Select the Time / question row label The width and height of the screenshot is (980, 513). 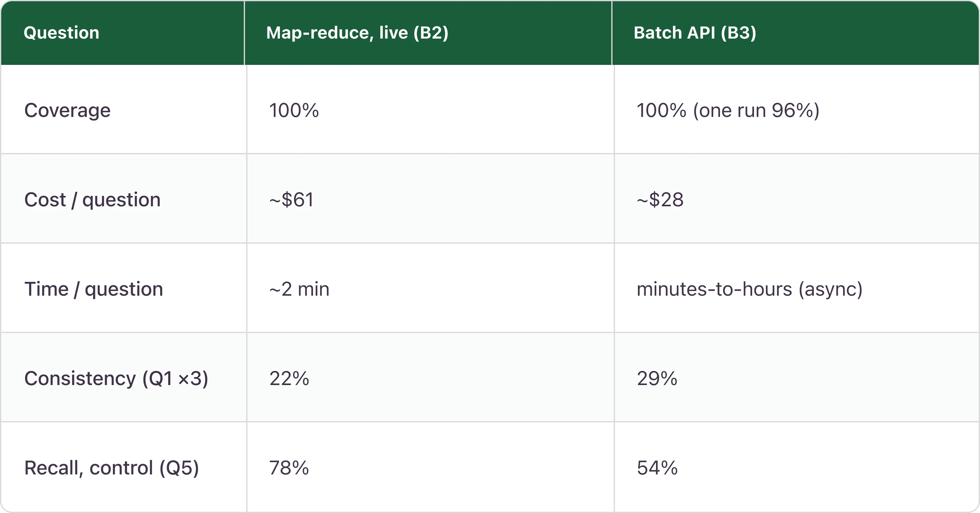pyautogui.click(x=94, y=289)
